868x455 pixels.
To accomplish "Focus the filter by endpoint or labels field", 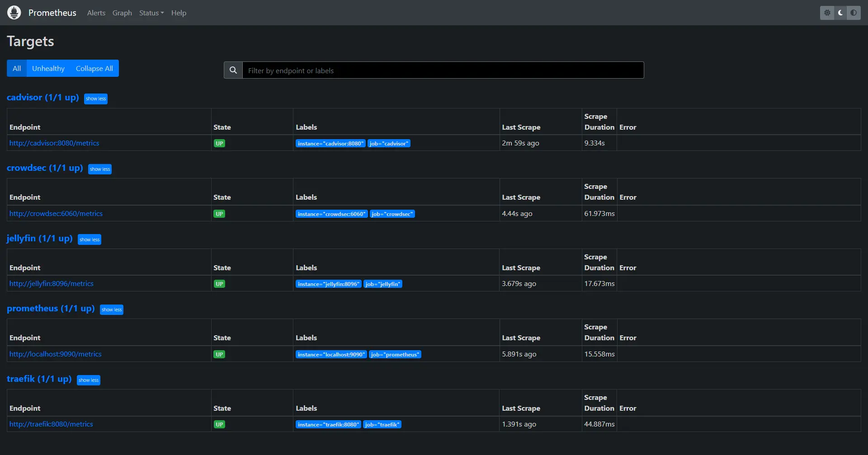I will click(x=443, y=70).
